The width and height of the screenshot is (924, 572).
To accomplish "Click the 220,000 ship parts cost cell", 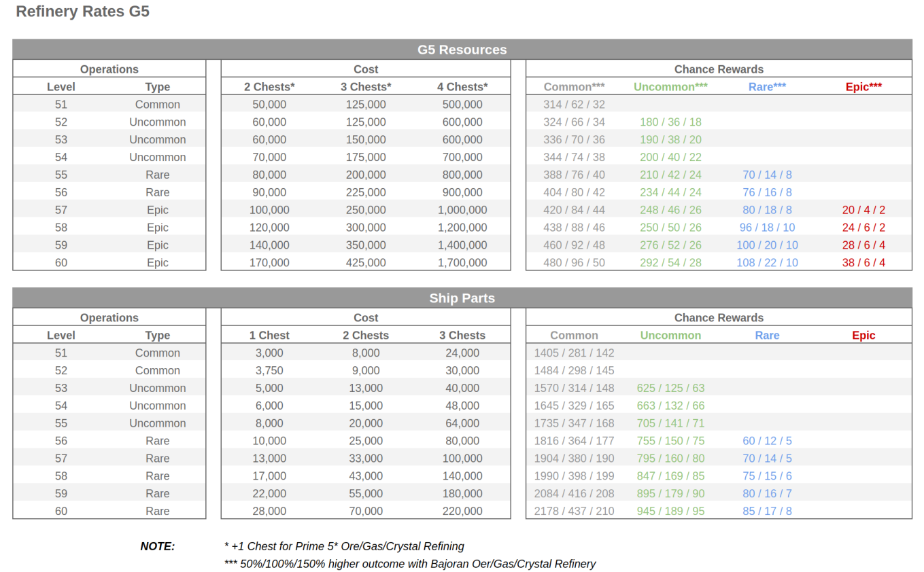I will point(462,511).
